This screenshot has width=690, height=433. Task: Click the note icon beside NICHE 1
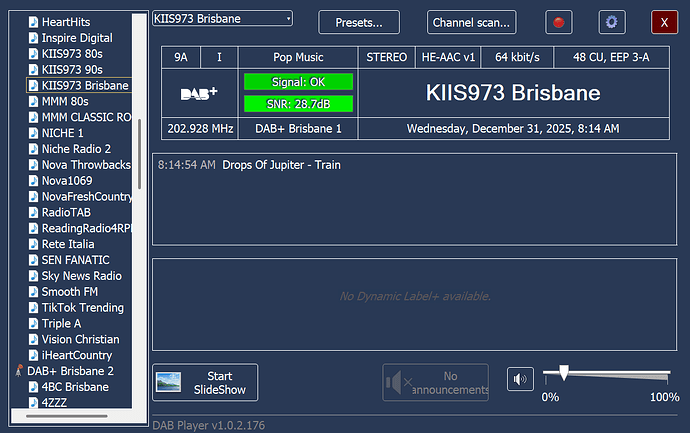click(x=33, y=133)
